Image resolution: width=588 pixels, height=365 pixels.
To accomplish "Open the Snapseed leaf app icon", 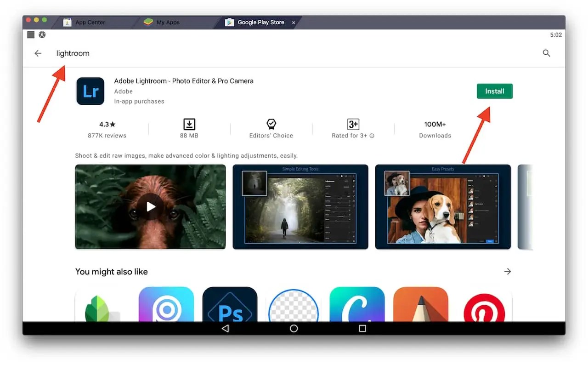I will click(x=102, y=304).
